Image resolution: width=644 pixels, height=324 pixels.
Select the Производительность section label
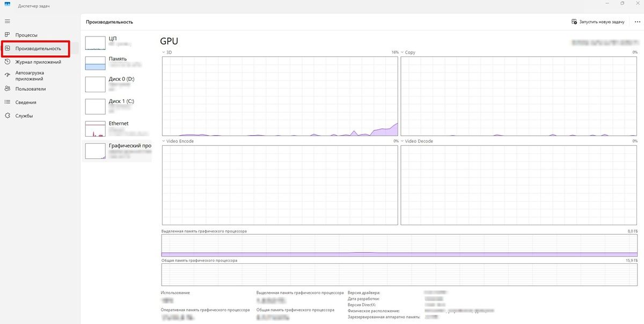pos(38,48)
